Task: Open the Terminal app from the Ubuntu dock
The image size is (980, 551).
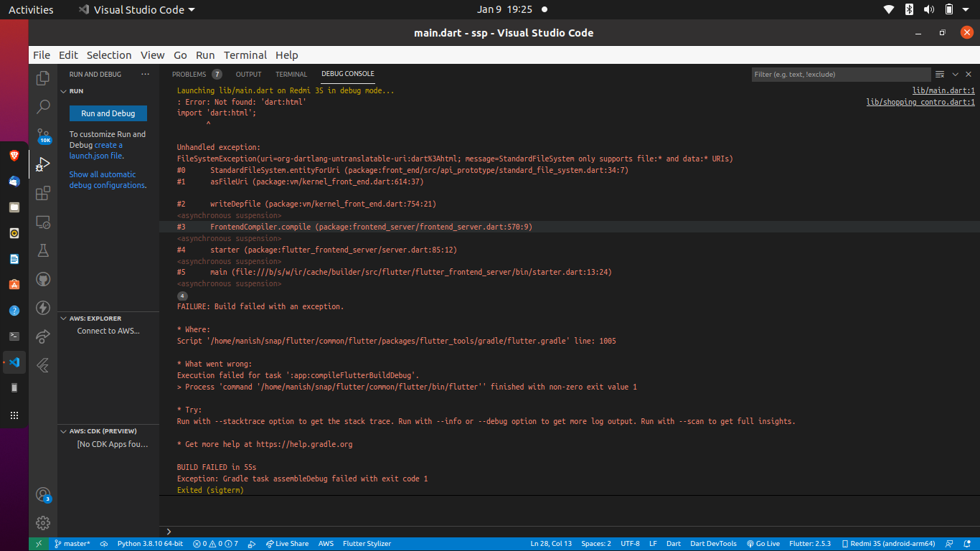Action: (14, 336)
